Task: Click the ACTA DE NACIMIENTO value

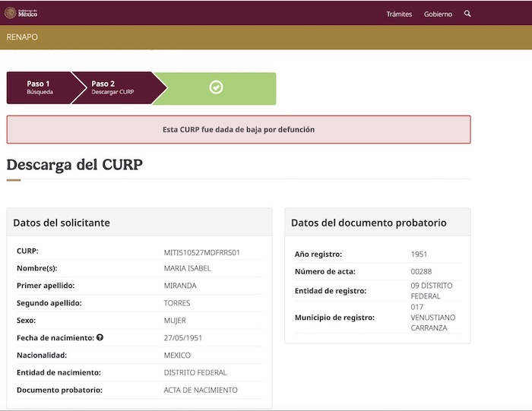Action: [201, 390]
